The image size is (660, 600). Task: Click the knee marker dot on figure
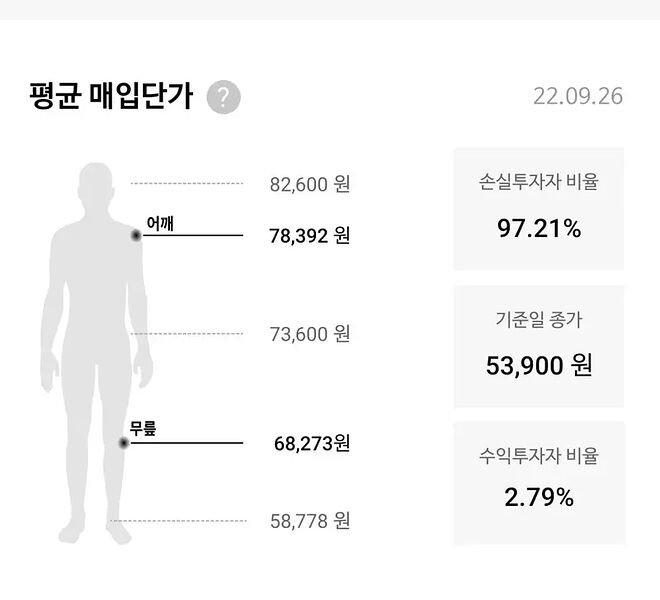click(123, 442)
